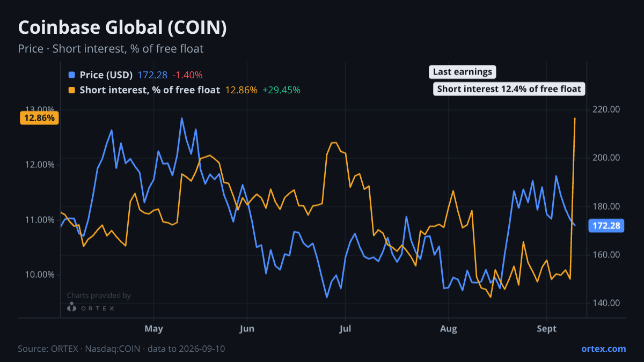This screenshot has height=362, width=644.
Task: Click the 12.00% left axis label
Action: pos(41,165)
